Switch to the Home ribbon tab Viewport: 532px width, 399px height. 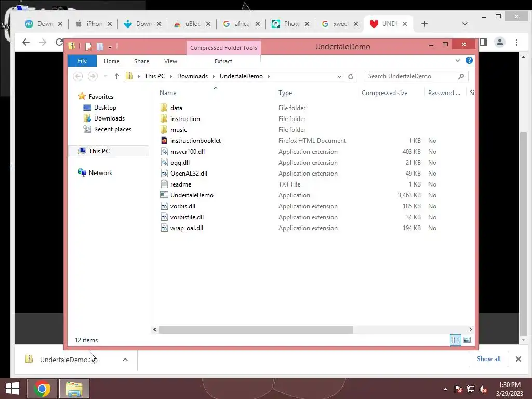(x=112, y=61)
